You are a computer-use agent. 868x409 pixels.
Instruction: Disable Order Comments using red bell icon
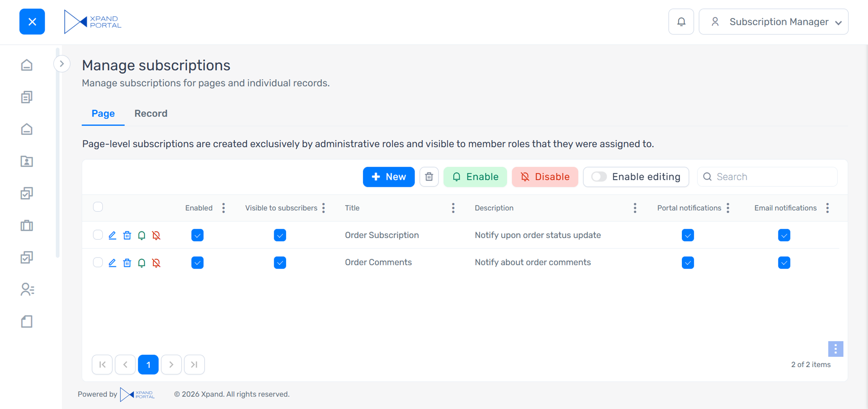(x=156, y=263)
